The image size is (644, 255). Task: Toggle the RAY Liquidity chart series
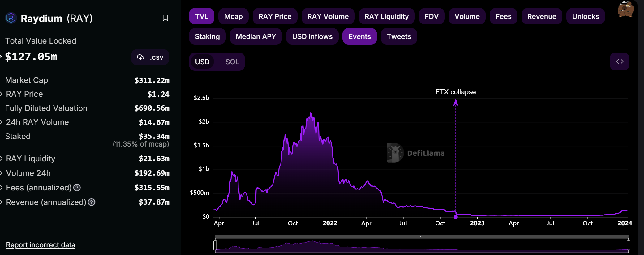pyautogui.click(x=387, y=16)
